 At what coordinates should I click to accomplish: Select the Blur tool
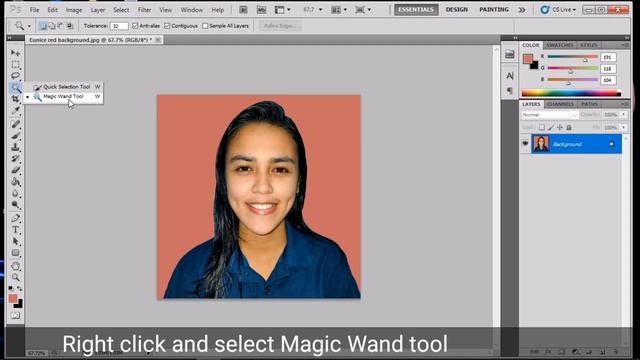[16, 193]
